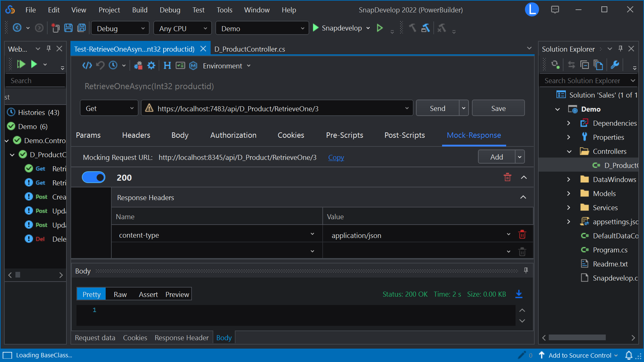Click the Format/Code icon in editor toolbar
The image size is (644, 362).
click(87, 66)
